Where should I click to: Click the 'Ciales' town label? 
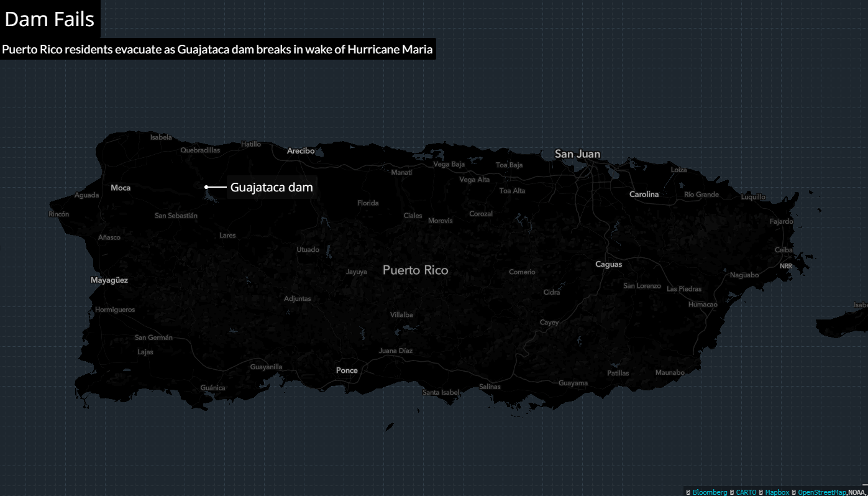point(413,216)
